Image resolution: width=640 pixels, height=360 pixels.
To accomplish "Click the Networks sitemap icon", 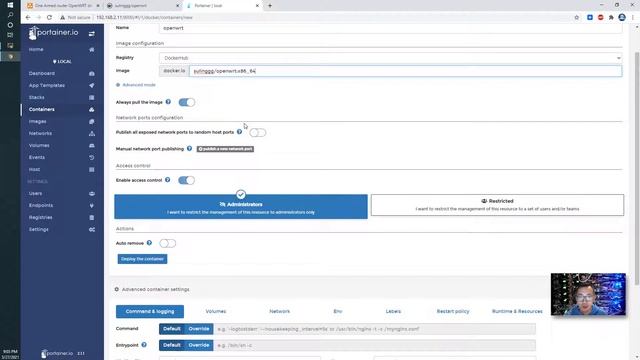I will point(92,133).
